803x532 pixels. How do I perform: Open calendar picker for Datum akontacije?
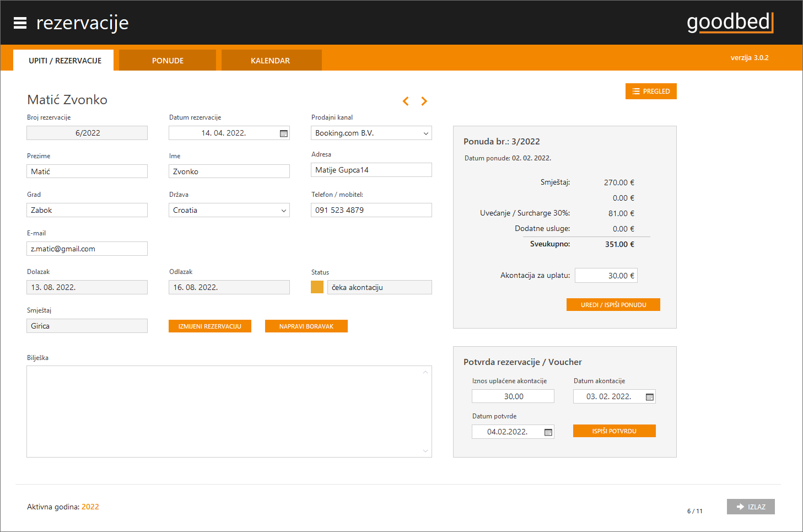[x=650, y=397]
